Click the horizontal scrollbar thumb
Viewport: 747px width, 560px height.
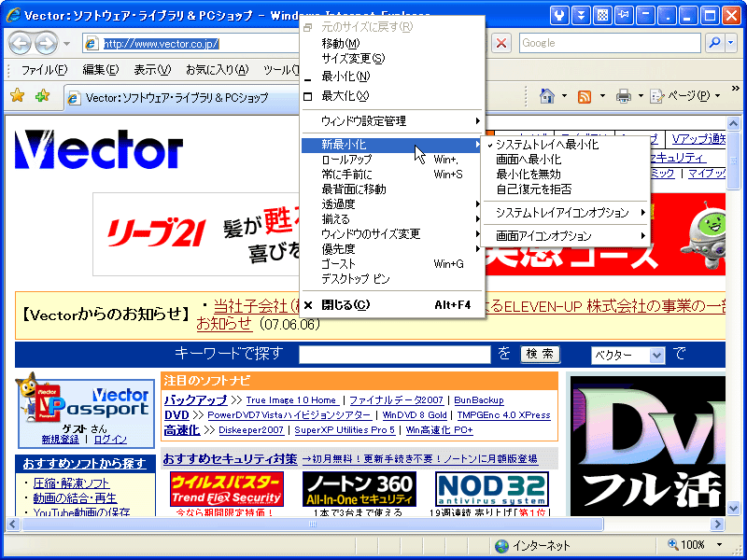click(x=313, y=525)
